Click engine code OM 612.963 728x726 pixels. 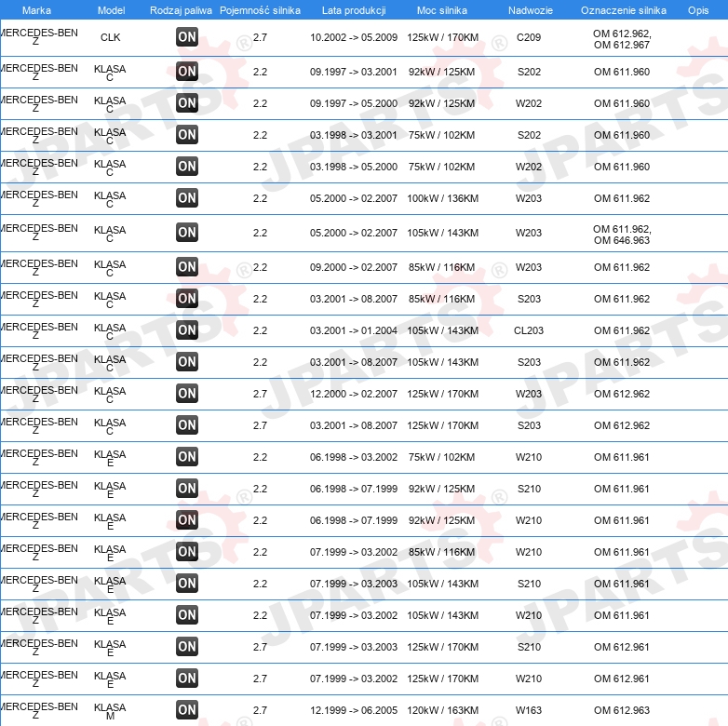click(x=622, y=710)
